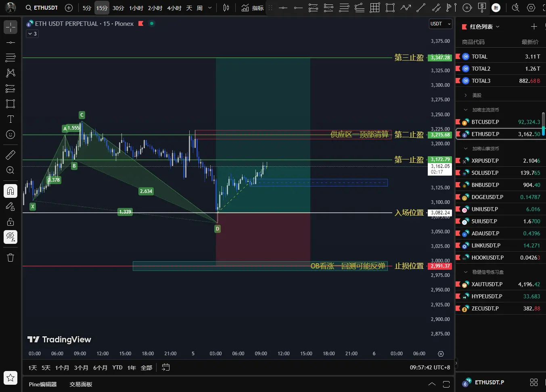Toggle lock all drawings

(x=10, y=222)
